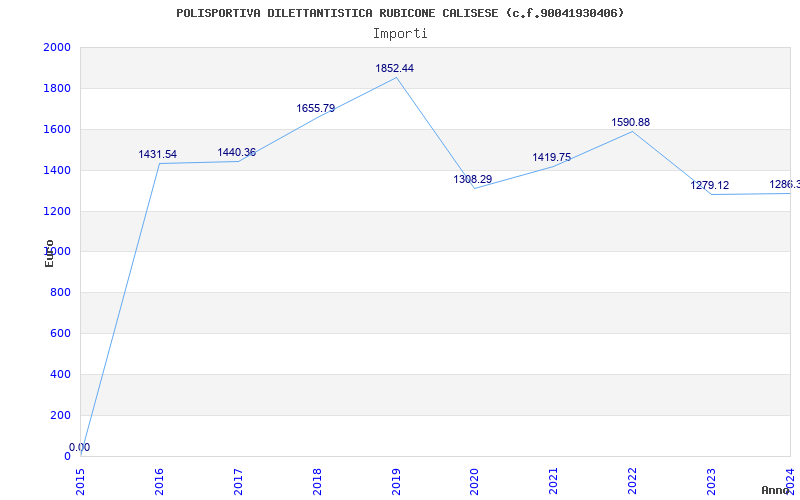Select the 1440.36 data label

click(x=237, y=153)
